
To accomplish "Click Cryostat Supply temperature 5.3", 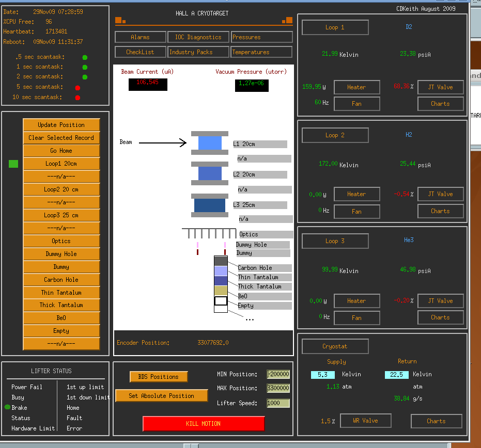I will (323, 375).
